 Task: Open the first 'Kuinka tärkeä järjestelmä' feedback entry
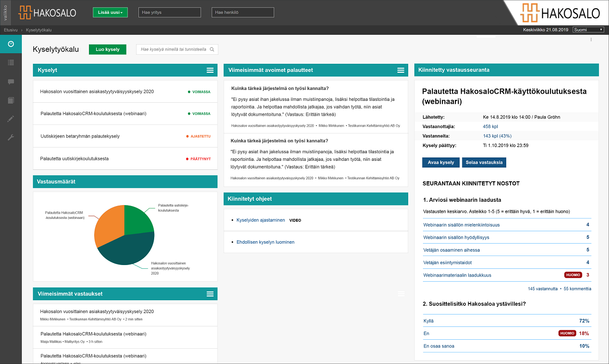pos(316,107)
